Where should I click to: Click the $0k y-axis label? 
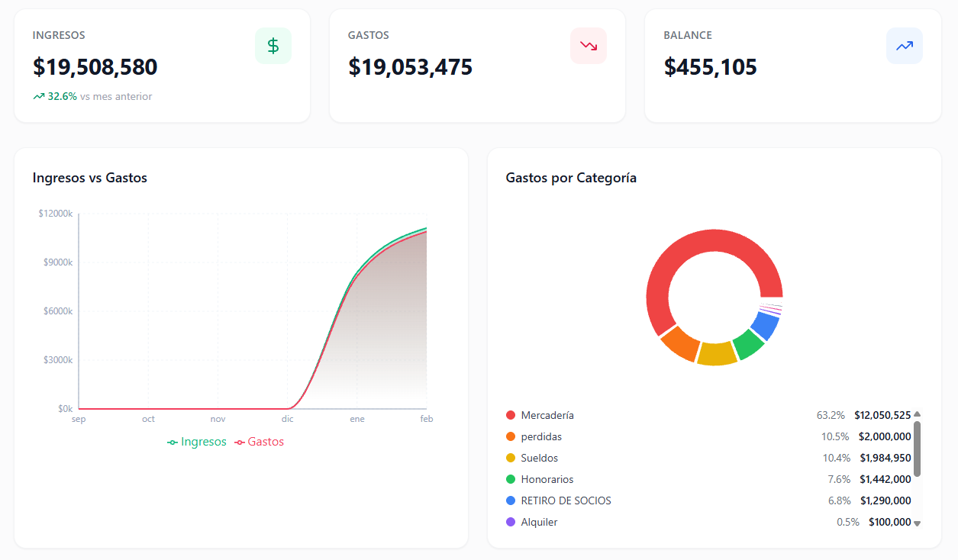tap(65, 409)
